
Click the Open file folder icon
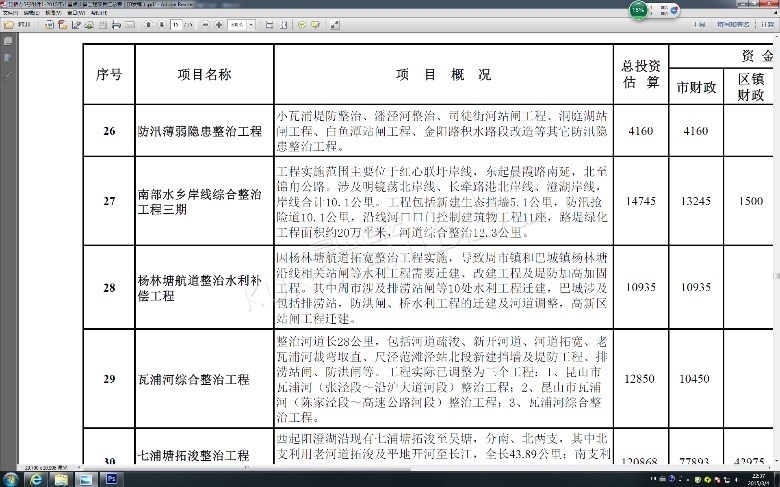click(9, 24)
